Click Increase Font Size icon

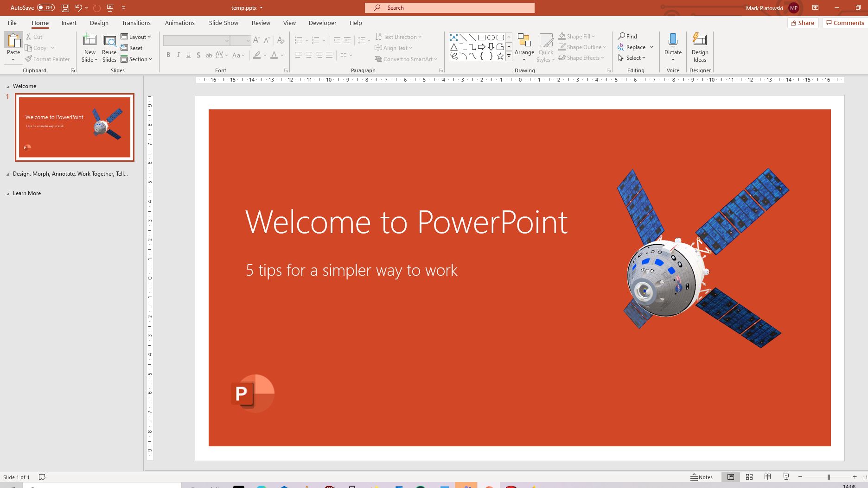pyautogui.click(x=257, y=40)
